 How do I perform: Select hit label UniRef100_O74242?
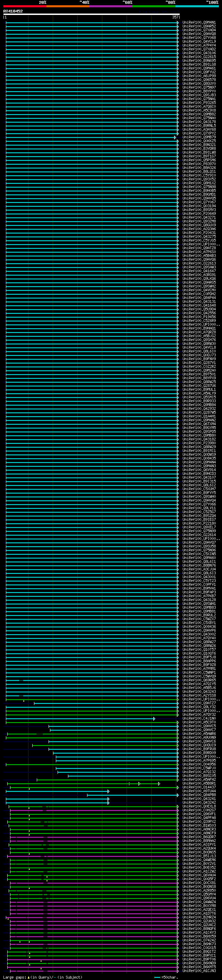point(199,940)
